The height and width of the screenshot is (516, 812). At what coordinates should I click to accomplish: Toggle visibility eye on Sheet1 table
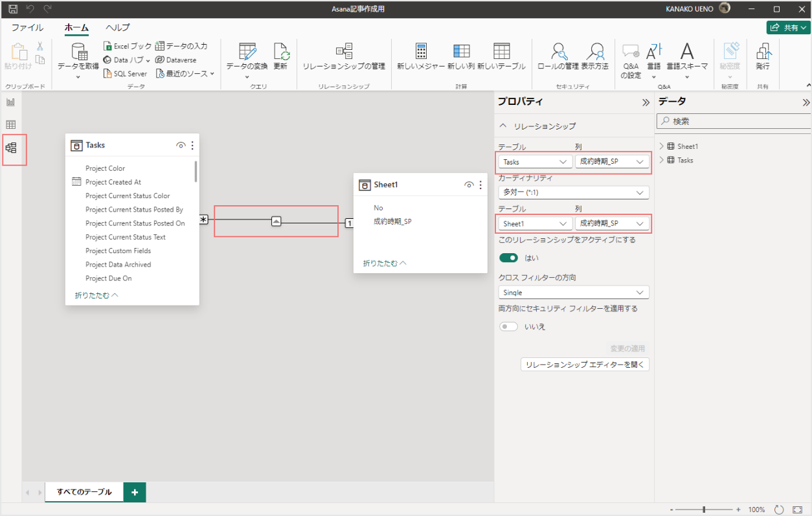pyautogui.click(x=469, y=185)
